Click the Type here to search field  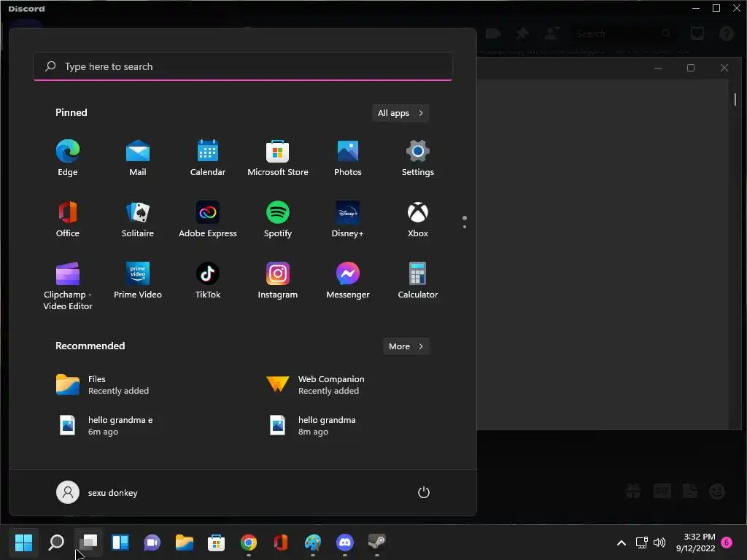(x=243, y=66)
